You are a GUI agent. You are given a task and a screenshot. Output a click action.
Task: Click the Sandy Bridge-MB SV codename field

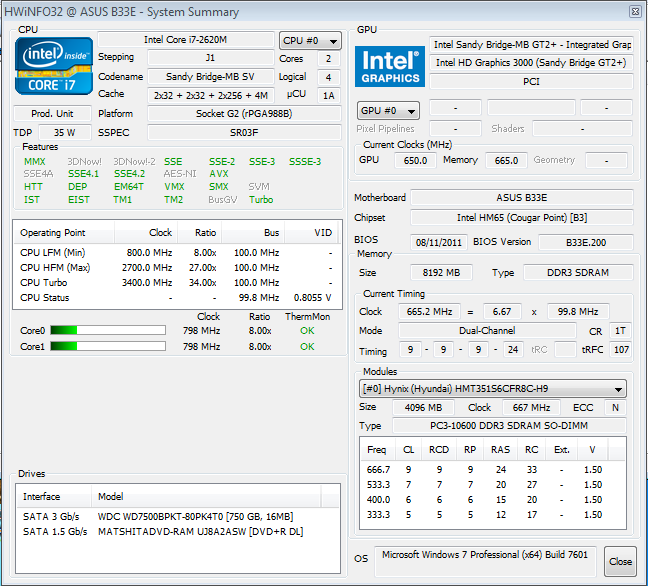tap(211, 76)
